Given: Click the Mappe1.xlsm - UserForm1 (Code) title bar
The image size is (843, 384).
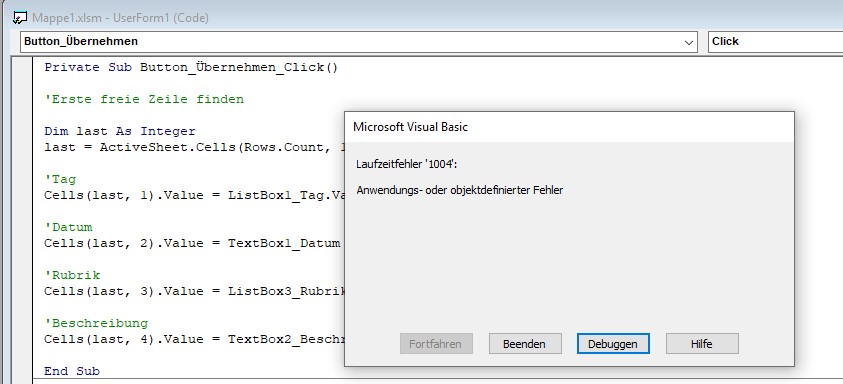Looking at the screenshot, I should 120,18.
